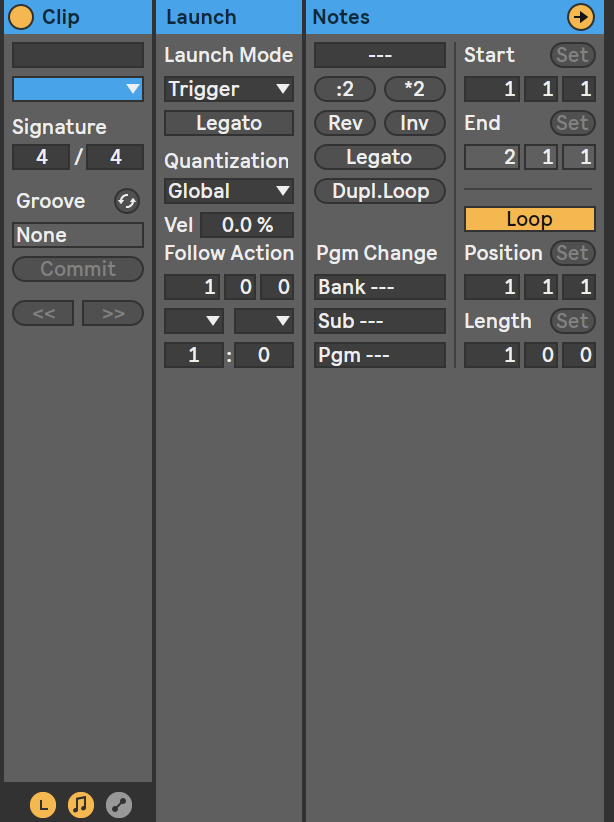The image size is (614, 822).
Task: Disable the Loop toggle
Action: click(529, 219)
